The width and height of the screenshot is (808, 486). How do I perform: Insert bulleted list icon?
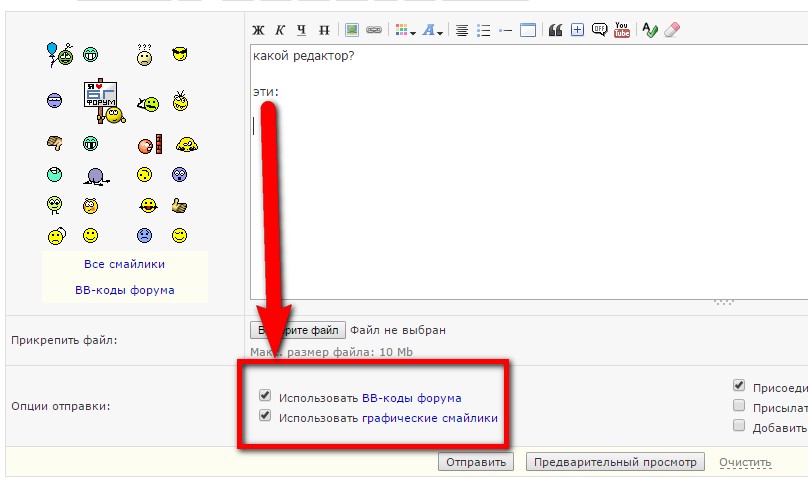point(484,30)
